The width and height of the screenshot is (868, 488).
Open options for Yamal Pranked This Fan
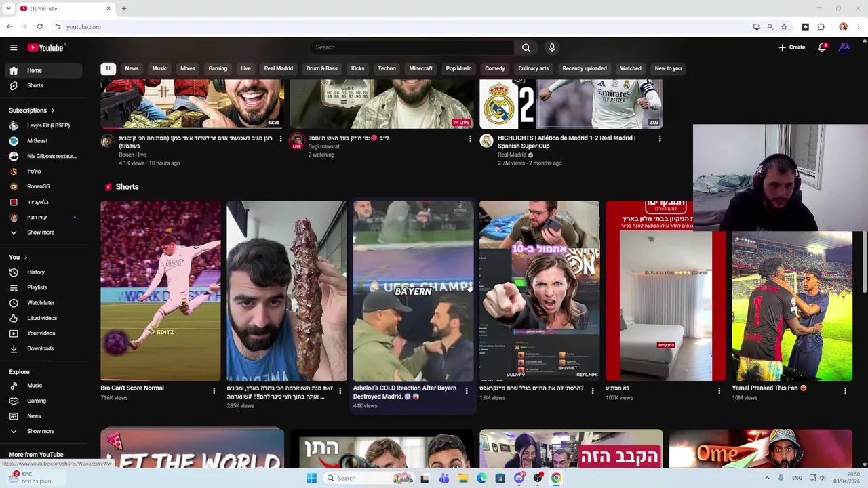[845, 391]
